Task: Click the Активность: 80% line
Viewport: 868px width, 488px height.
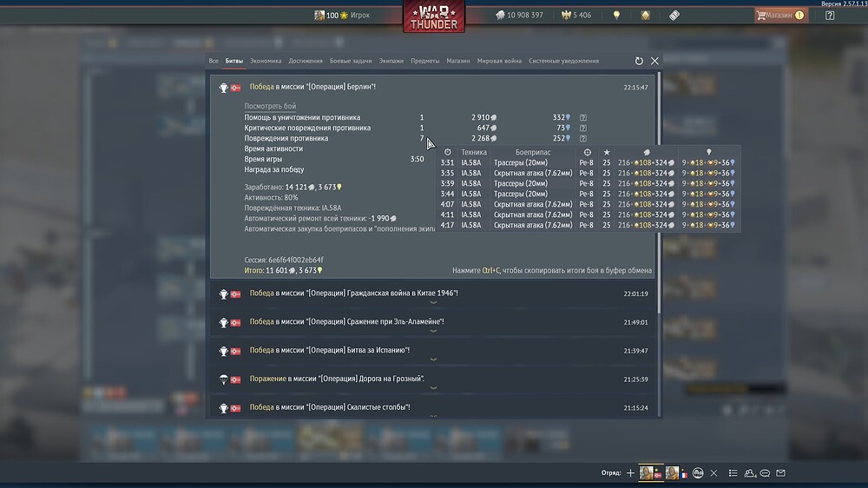Action: (x=271, y=197)
